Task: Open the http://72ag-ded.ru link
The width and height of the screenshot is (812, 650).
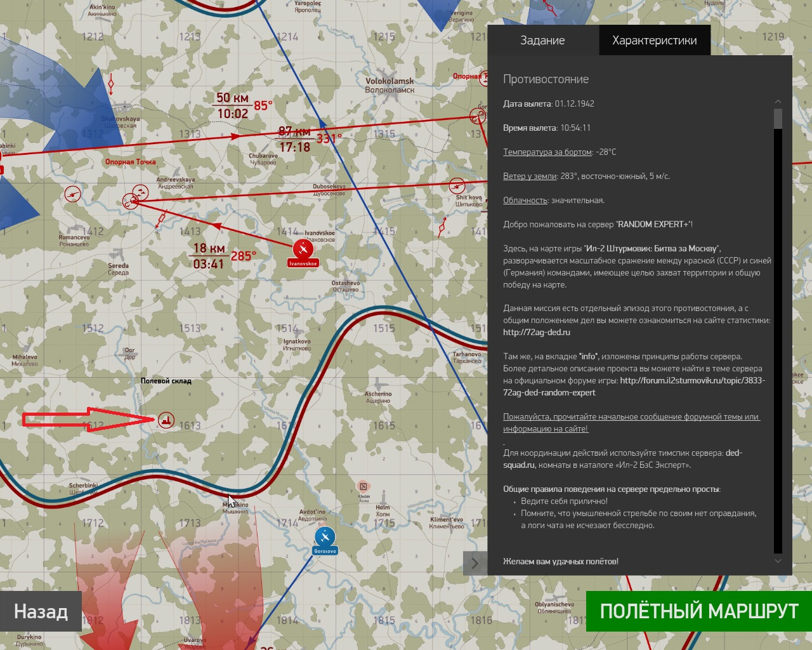Action: point(537,332)
